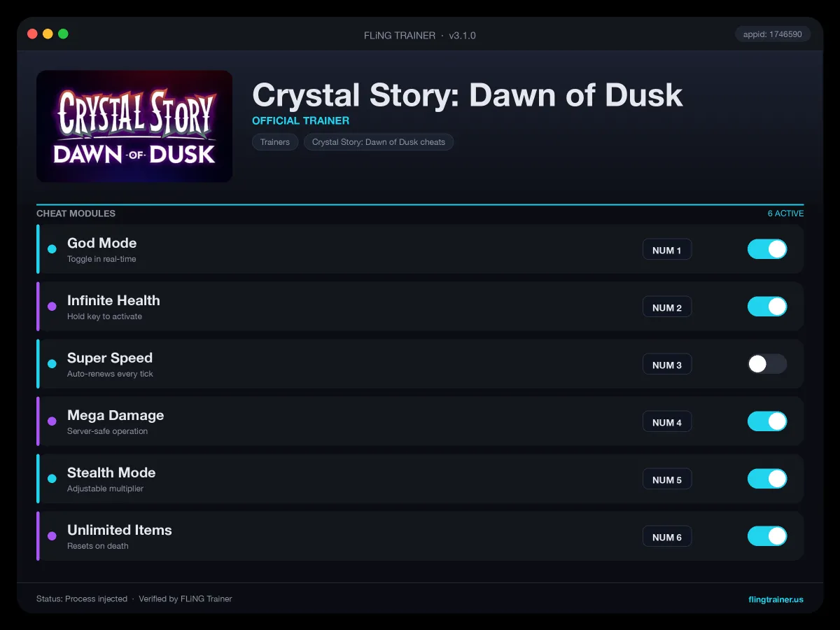Click the cyan dot next to Super Speed

tap(52, 364)
